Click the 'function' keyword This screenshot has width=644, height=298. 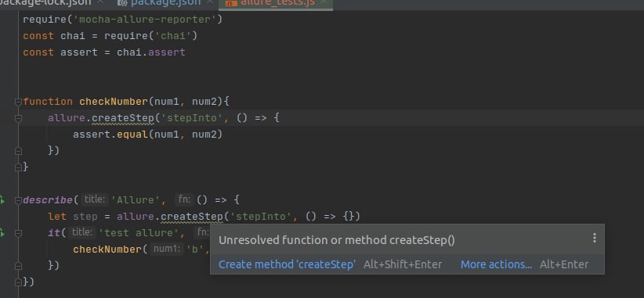click(48, 101)
